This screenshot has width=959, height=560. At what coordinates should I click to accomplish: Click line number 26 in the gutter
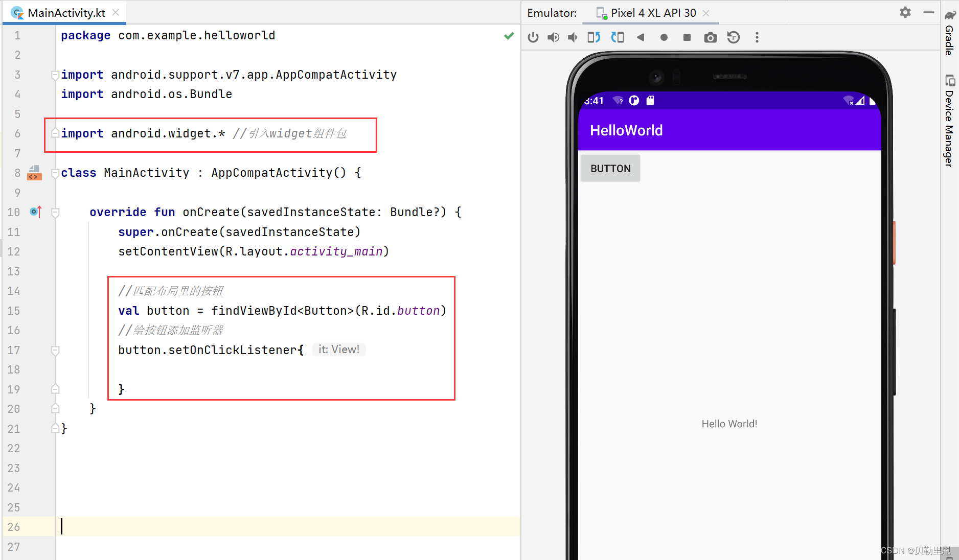click(14, 527)
